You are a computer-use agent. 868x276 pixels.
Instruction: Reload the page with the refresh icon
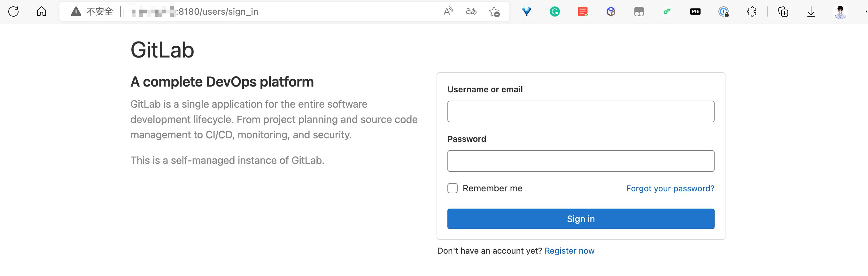point(13,11)
